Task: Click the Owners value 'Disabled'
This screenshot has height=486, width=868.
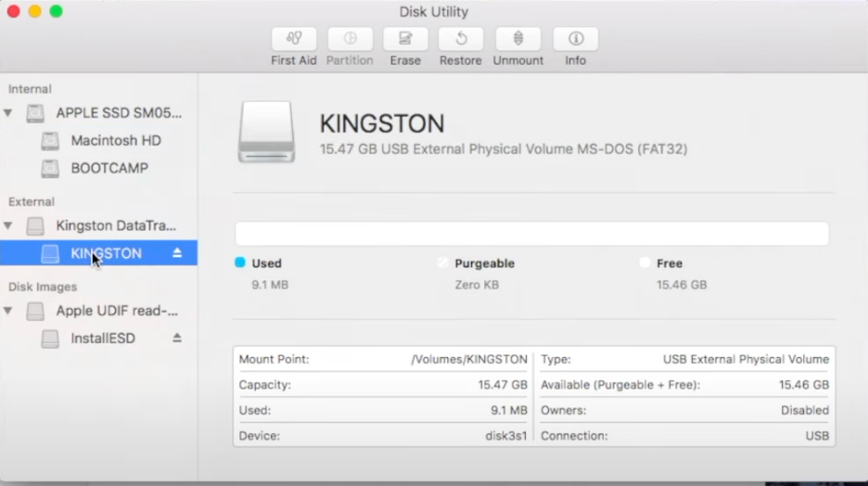Action: coord(805,410)
